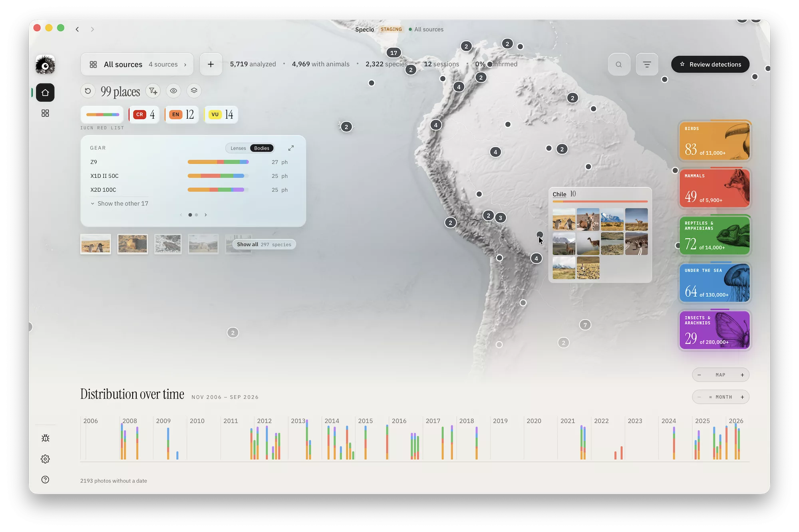Open the Home view in sidebar
799x532 pixels.
(45, 93)
